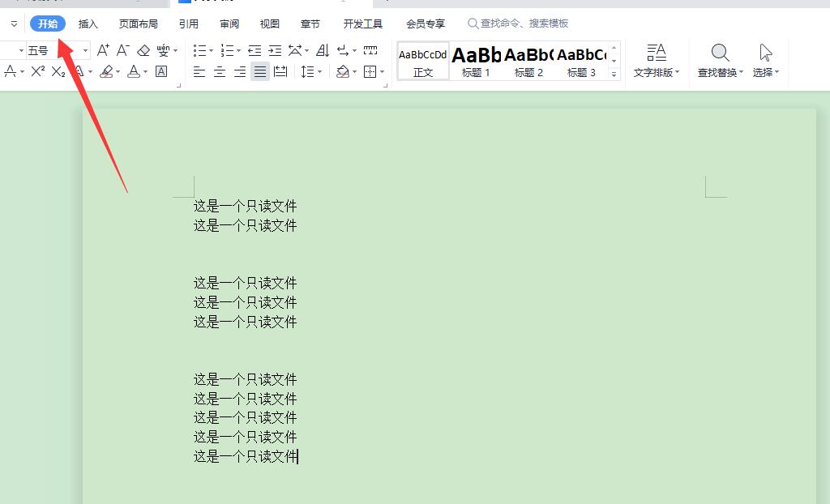This screenshot has width=830, height=504.
Task: Increase font size with A+ icon
Action: [103, 50]
